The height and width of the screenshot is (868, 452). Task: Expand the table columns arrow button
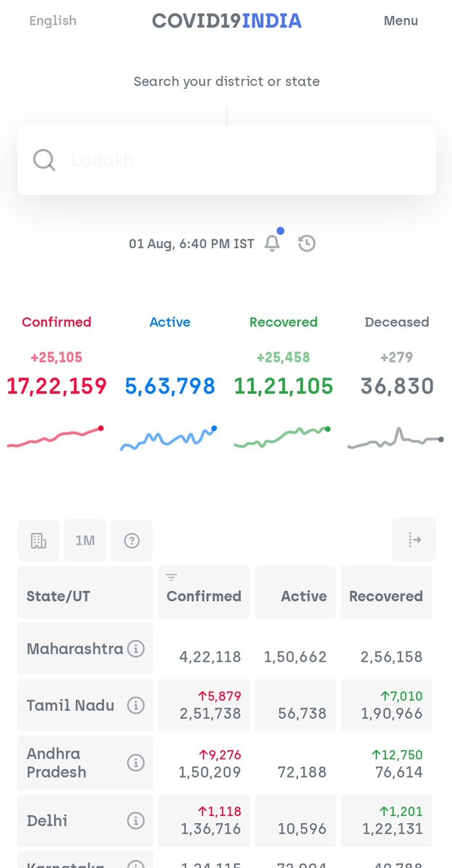[414, 540]
